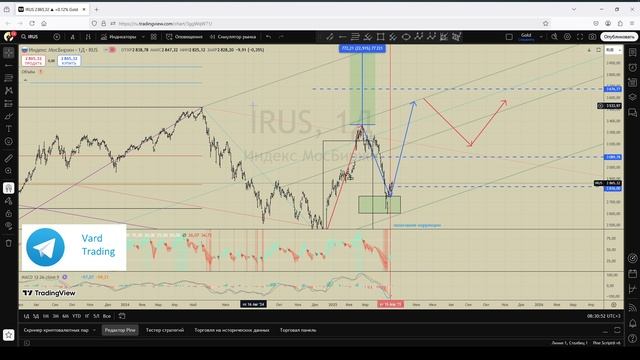Toggle hide all drawings eye icon
The width and height of the screenshot is (640, 360).
tap(9, 226)
